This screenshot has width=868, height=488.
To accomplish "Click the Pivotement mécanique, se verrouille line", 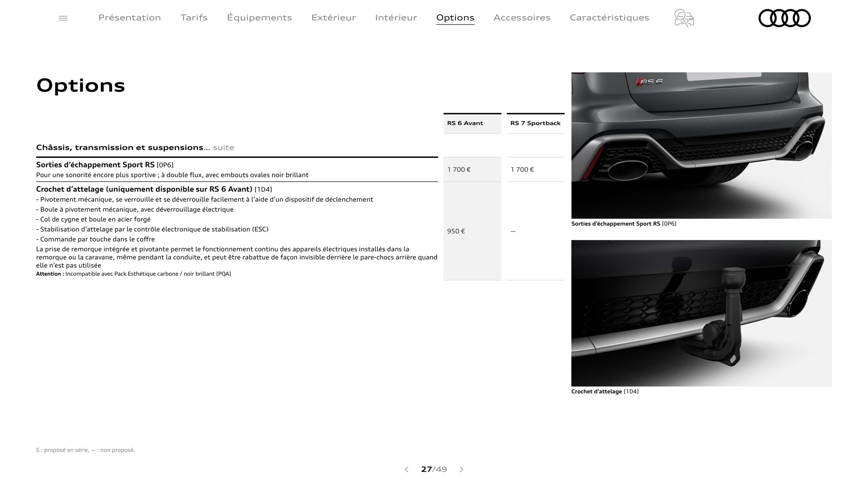I will [204, 200].
